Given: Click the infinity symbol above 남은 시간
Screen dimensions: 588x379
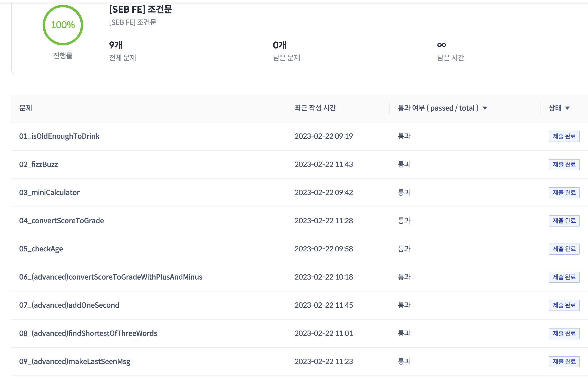Looking at the screenshot, I should click(x=441, y=45).
